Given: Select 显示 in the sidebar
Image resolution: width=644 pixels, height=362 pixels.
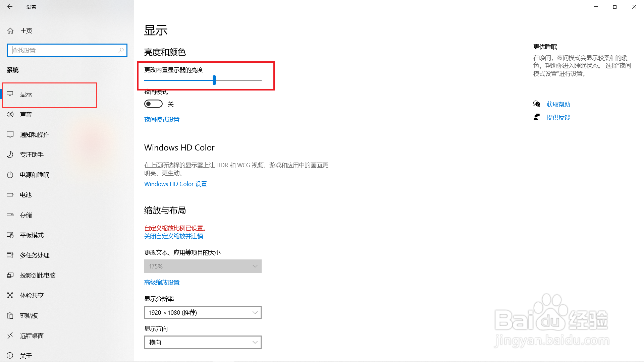Looking at the screenshot, I should 26,95.
